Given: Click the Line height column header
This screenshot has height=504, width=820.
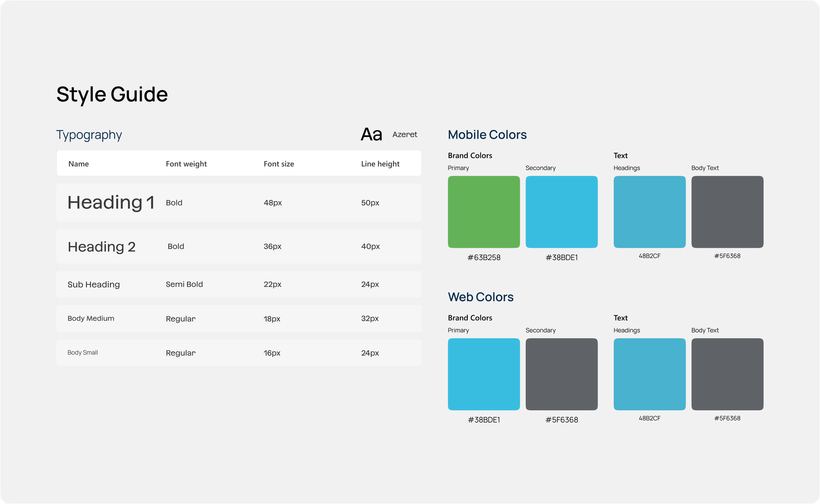Looking at the screenshot, I should click(x=380, y=164).
